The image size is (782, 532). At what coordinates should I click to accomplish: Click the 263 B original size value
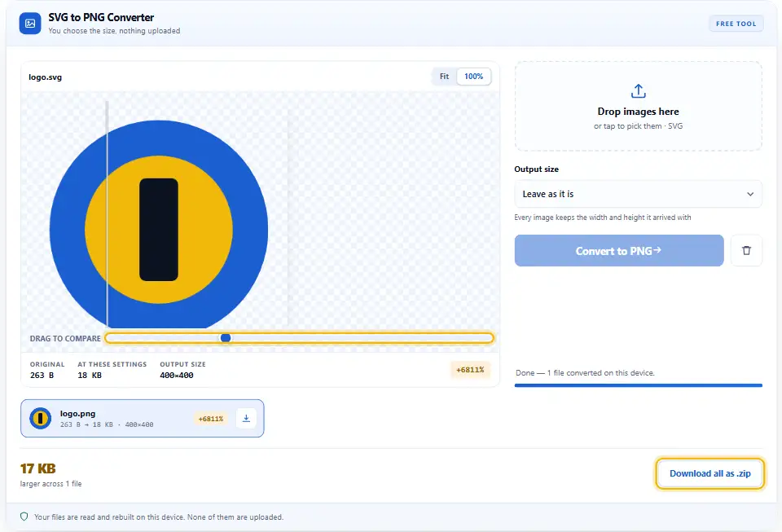[x=42, y=375]
